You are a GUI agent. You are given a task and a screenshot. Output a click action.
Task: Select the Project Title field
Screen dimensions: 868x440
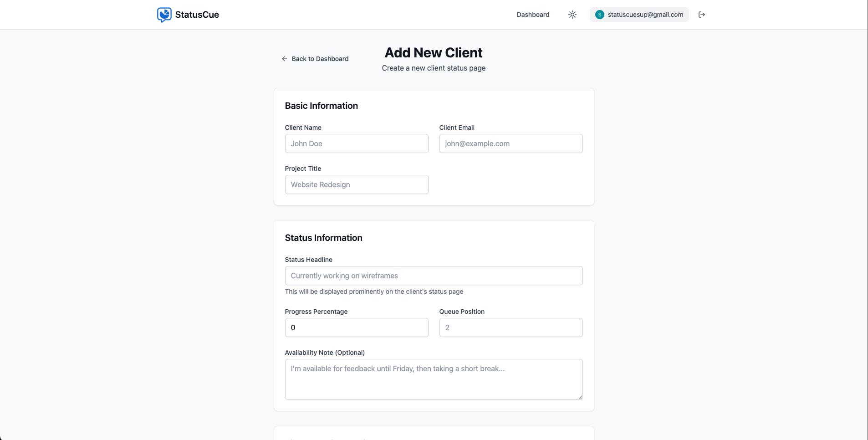357,184
